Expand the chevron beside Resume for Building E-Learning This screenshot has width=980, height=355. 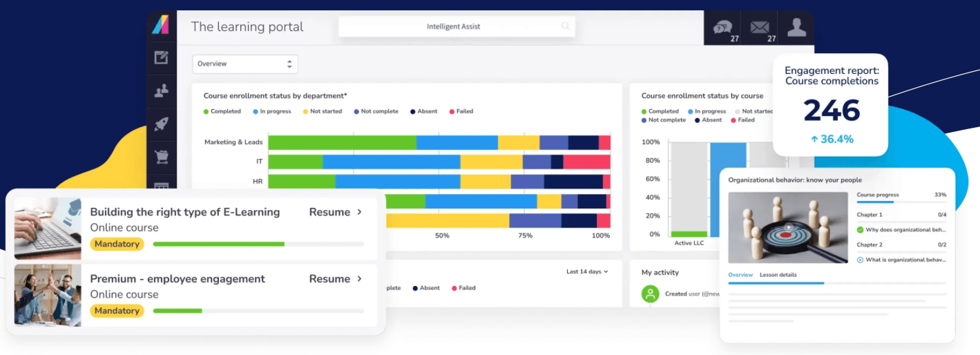[x=359, y=212]
